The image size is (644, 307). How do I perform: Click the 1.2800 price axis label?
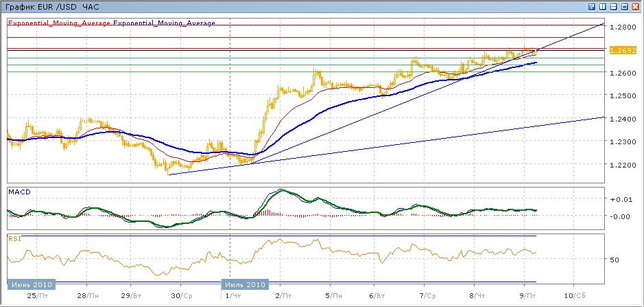623,27
